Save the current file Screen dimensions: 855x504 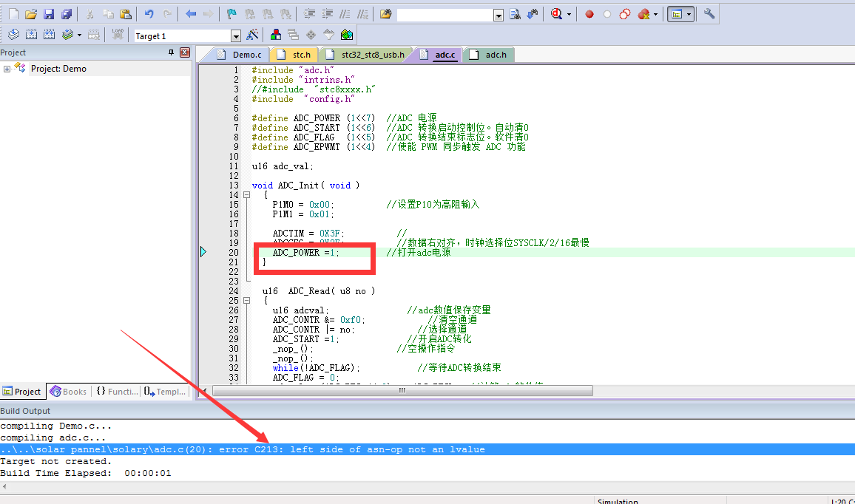click(x=49, y=14)
